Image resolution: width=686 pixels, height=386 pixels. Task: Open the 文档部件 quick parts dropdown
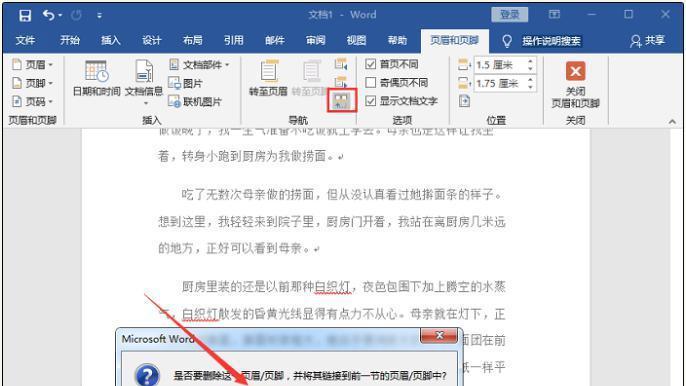click(x=200, y=65)
